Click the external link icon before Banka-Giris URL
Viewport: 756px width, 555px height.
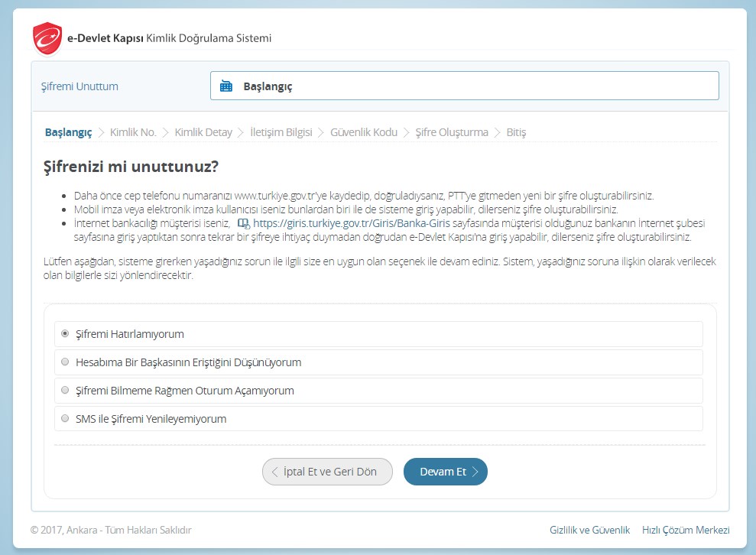coord(243,223)
